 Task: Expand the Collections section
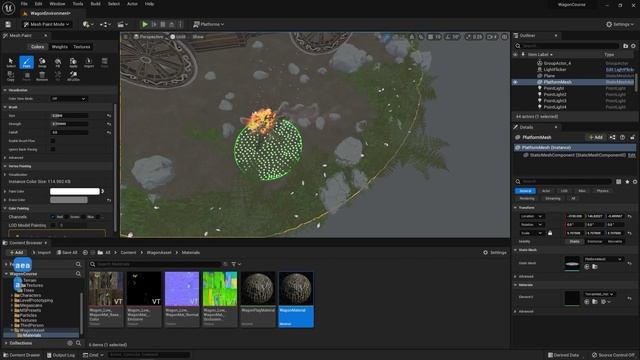6,343
